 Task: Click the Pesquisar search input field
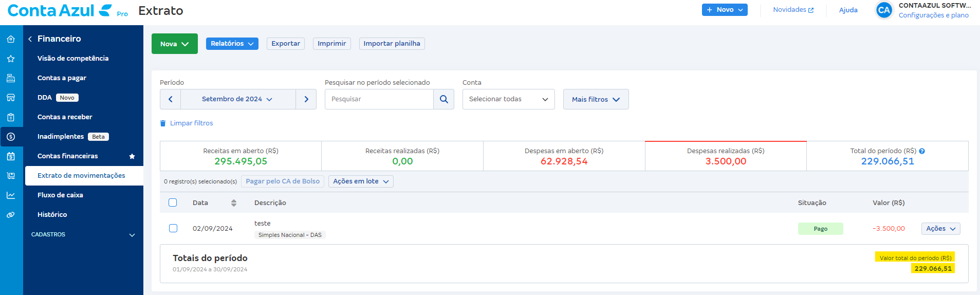pyautogui.click(x=379, y=99)
